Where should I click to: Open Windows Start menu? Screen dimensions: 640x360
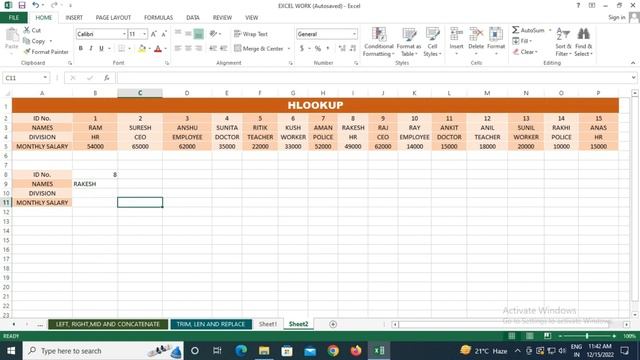click(x=11, y=351)
